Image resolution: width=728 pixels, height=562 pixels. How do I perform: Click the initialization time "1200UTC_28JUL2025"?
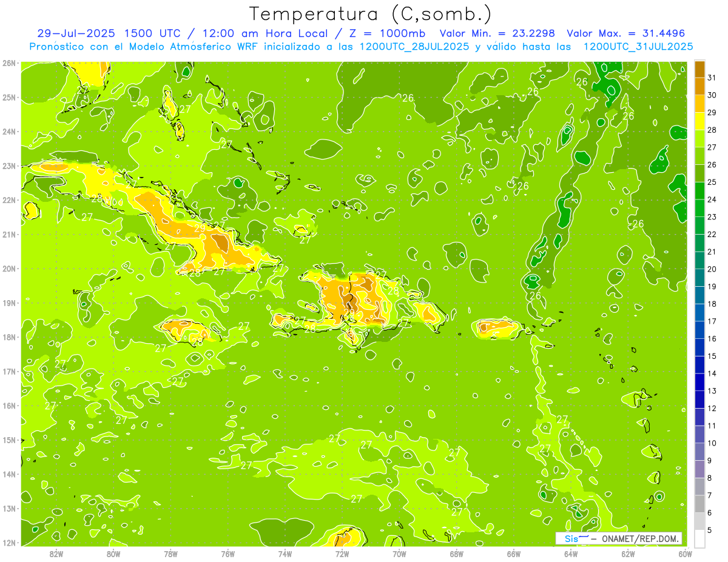(x=414, y=46)
